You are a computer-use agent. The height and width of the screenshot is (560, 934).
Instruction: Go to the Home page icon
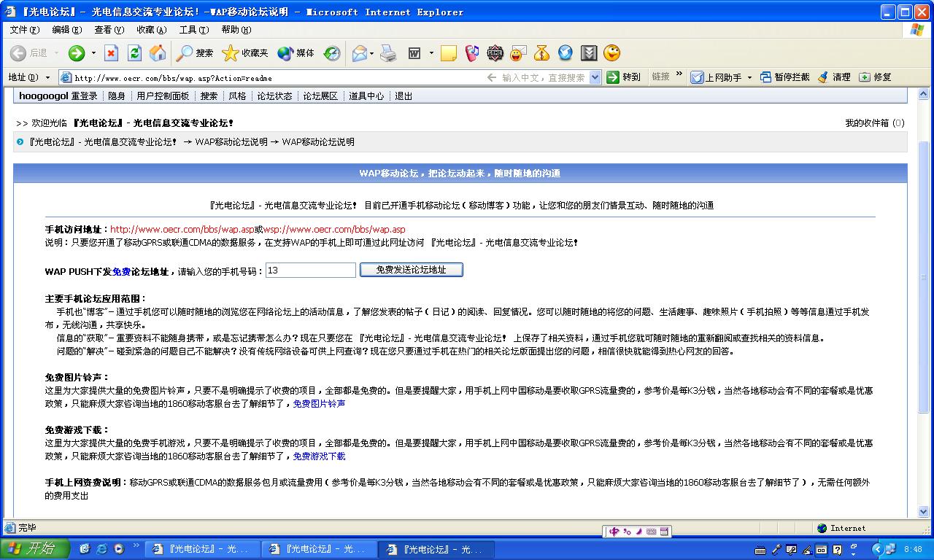click(158, 53)
